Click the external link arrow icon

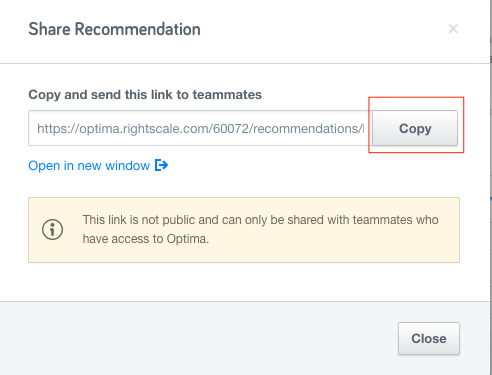pyautogui.click(x=161, y=165)
